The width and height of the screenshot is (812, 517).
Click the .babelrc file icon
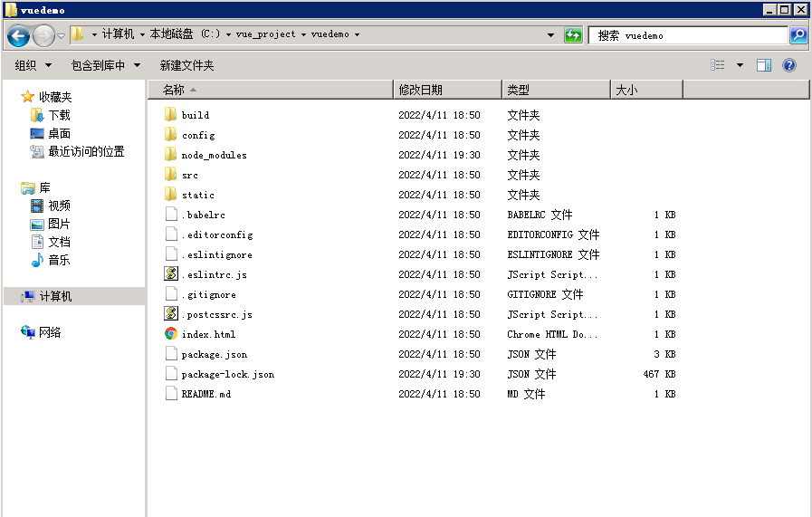click(171, 214)
